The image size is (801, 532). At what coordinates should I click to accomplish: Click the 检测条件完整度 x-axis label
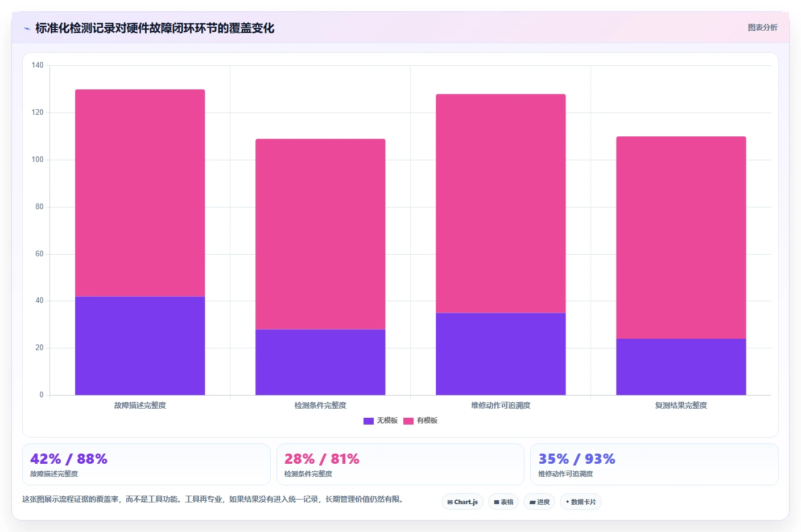point(320,405)
